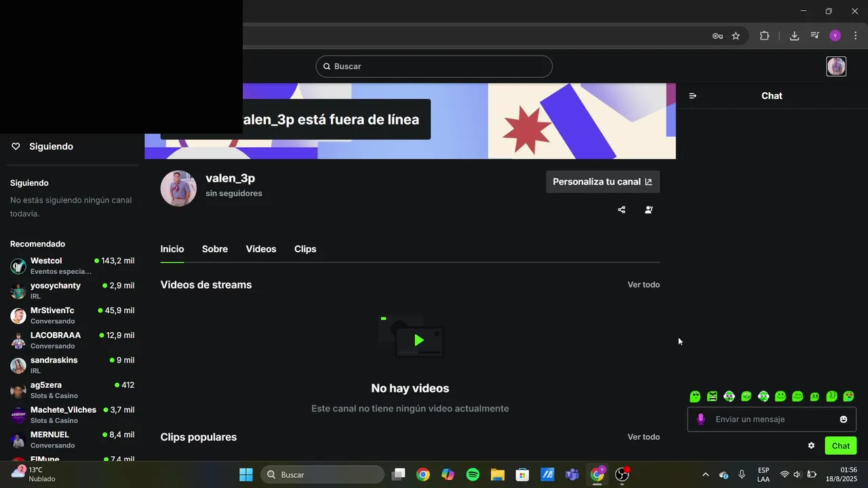This screenshot has height=488, width=868.
Task: Open the media control icon in Chrome toolbar
Action: 815,36
